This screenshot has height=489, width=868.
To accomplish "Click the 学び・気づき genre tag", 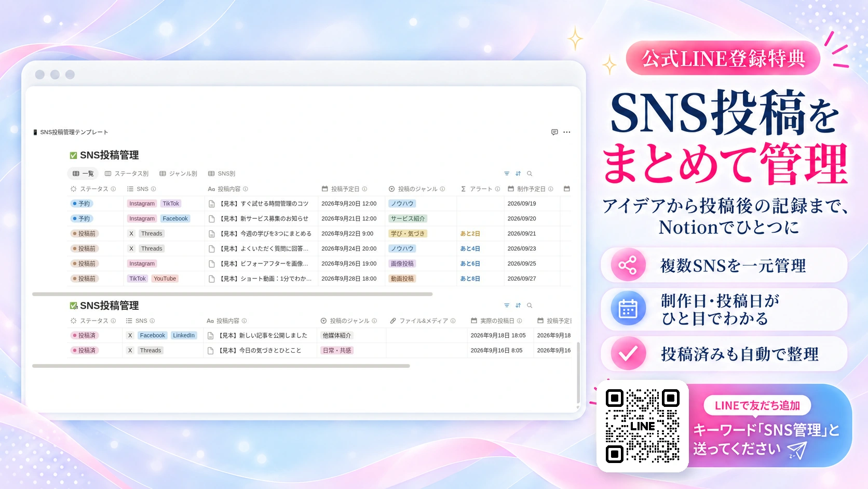I will pyautogui.click(x=408, y=234).
